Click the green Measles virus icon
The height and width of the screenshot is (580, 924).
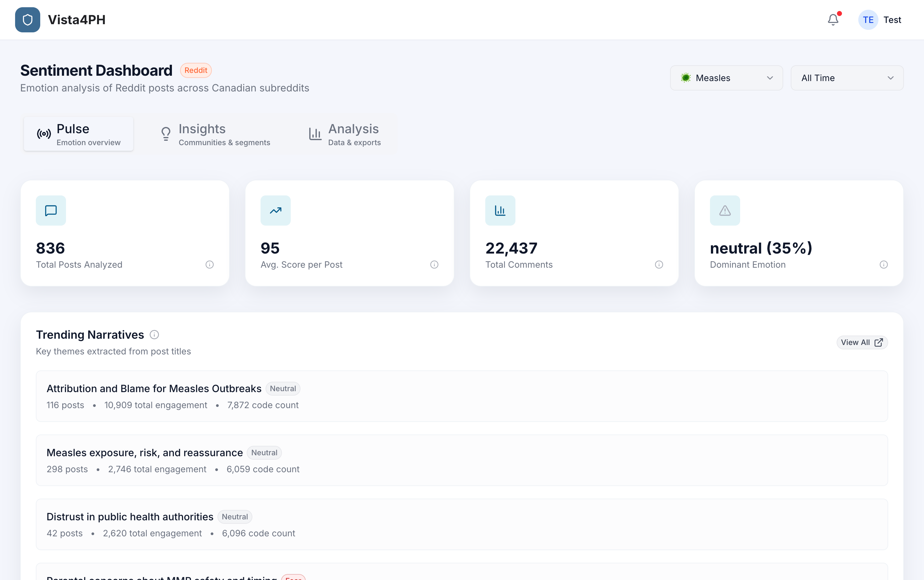coord(686,78)
